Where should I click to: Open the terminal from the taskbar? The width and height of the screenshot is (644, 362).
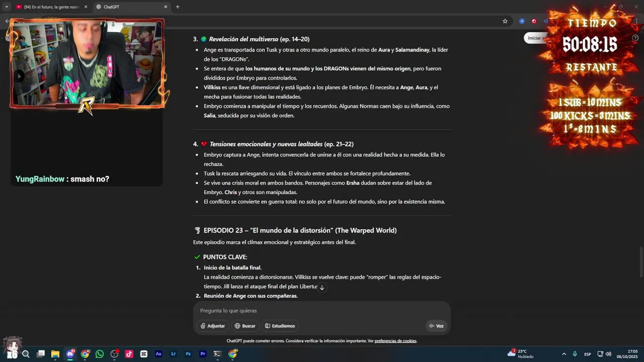tap(217, 354)
